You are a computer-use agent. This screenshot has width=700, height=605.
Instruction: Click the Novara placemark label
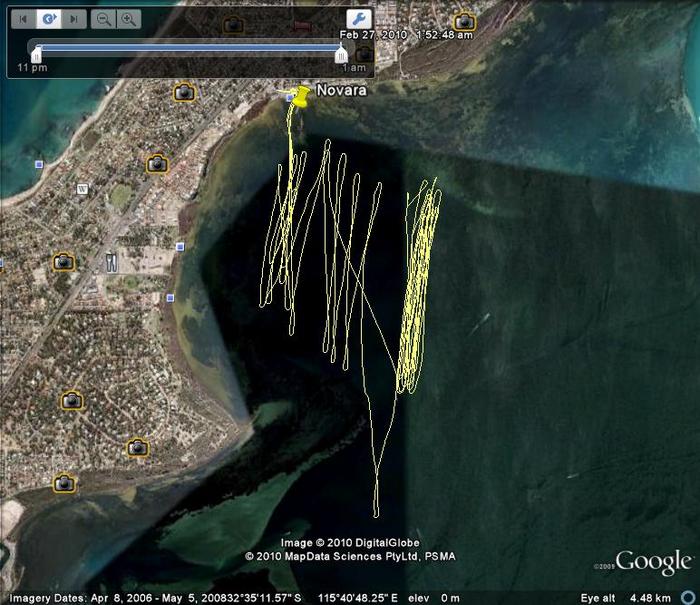point(341,91)
